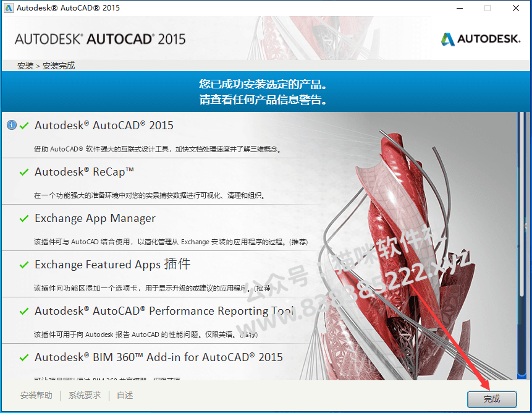This screenshot has width=532, height=413.
Task: Click checkmark beside Performance Reporting Tool
Action: click(x=24, y=311)
